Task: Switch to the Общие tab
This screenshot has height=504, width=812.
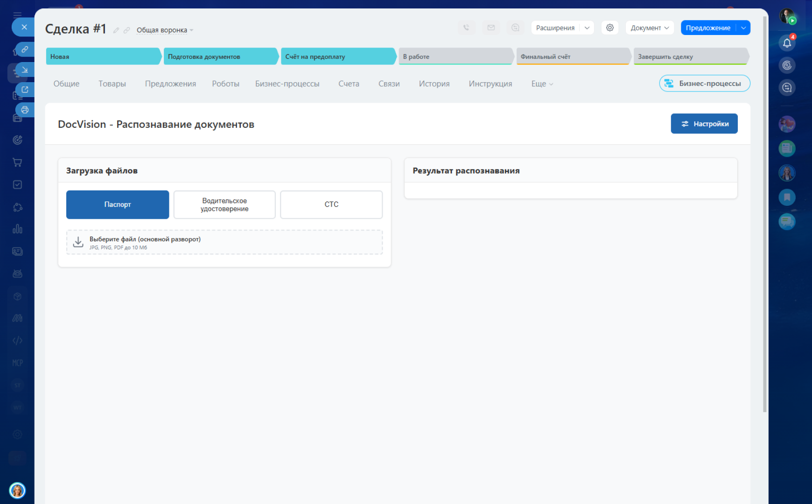Action: (x=66, y=84)
